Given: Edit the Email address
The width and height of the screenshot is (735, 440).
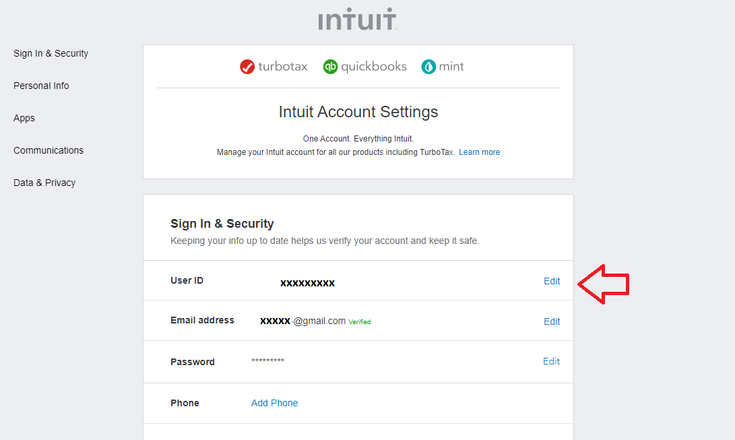Looking at the screenshot, I should [x=552, y=321].
